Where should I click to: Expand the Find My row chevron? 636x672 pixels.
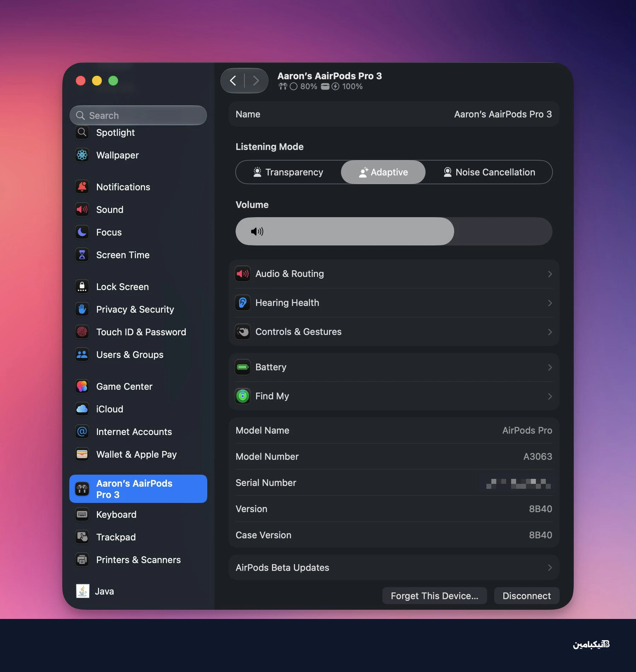click(550, 396)
